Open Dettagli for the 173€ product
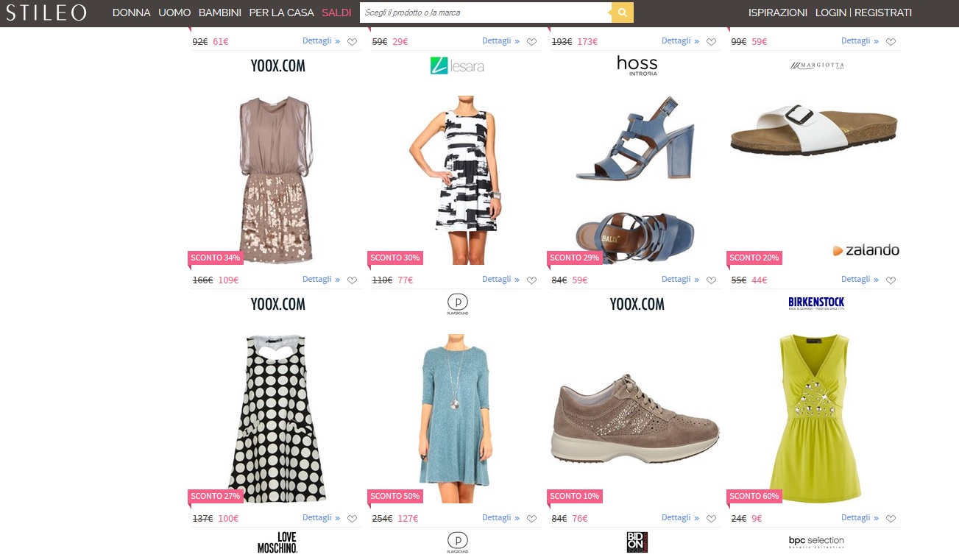Screen dimensions: 959x560 680,41
